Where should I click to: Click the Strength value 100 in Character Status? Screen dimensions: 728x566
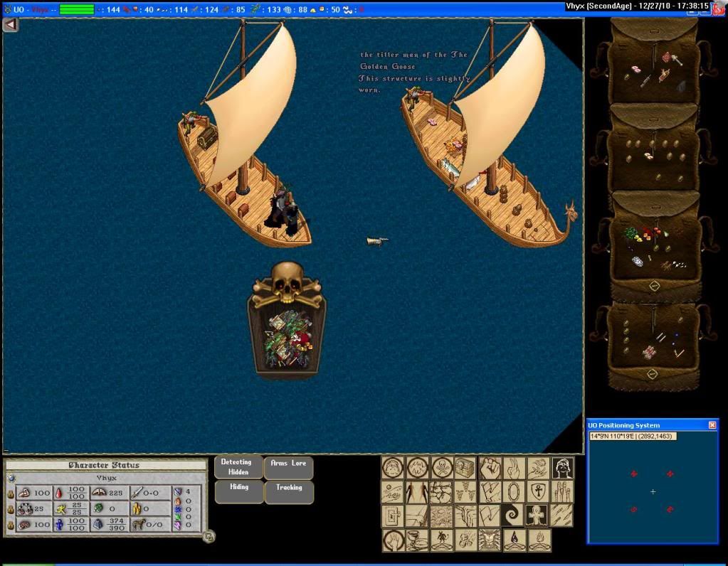[42, 493]
